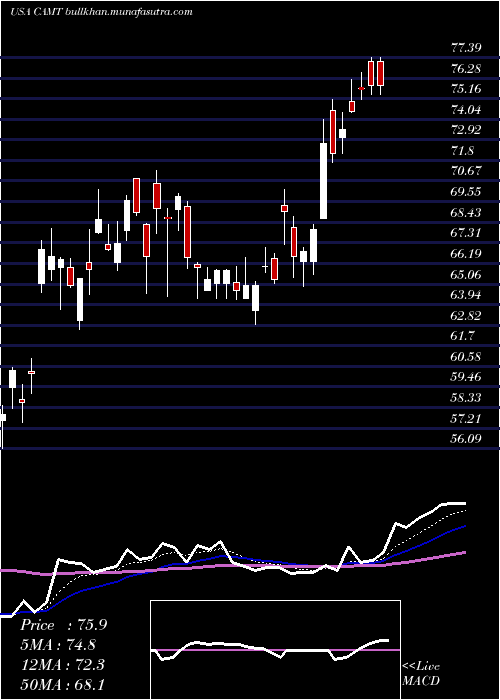Screen dimensions: 500x700
Task: Click the 76.28 price axis label
Action: coord(466,68)
